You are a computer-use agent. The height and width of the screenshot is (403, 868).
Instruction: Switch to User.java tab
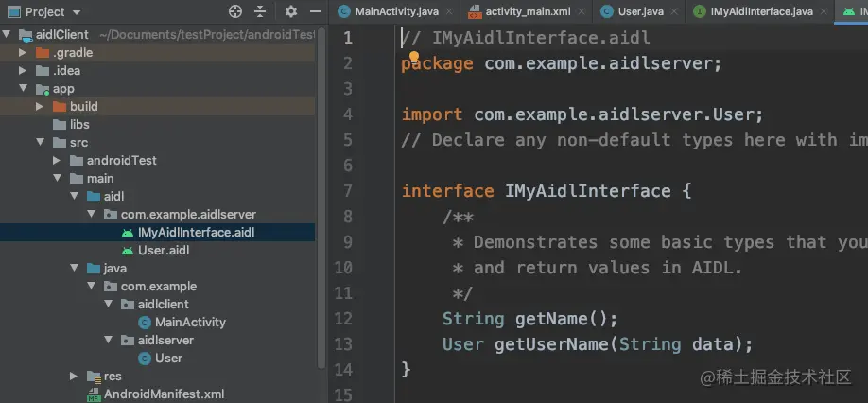pos(640,11)
